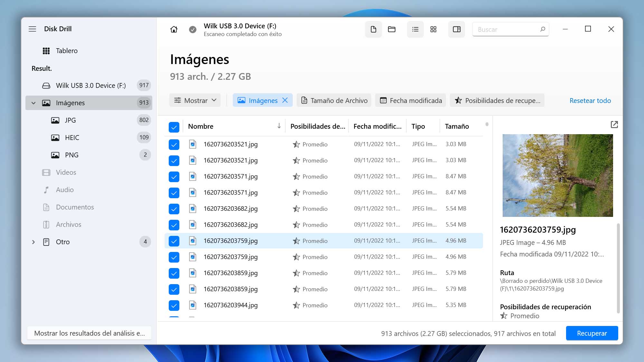Click the preview panel vertical scrollbar
Image resolution: width=644 pixels, height=362 pixels.
click(618, 268)
